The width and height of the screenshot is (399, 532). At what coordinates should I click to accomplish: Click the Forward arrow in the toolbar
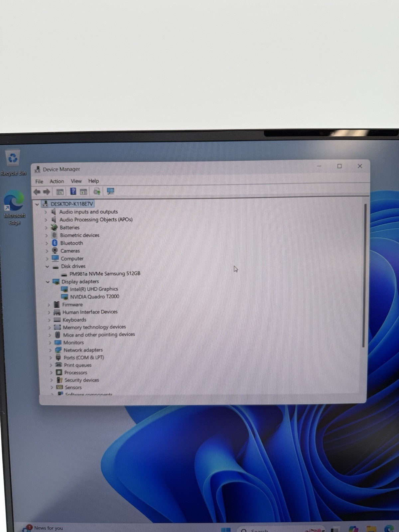pos(47,192)
